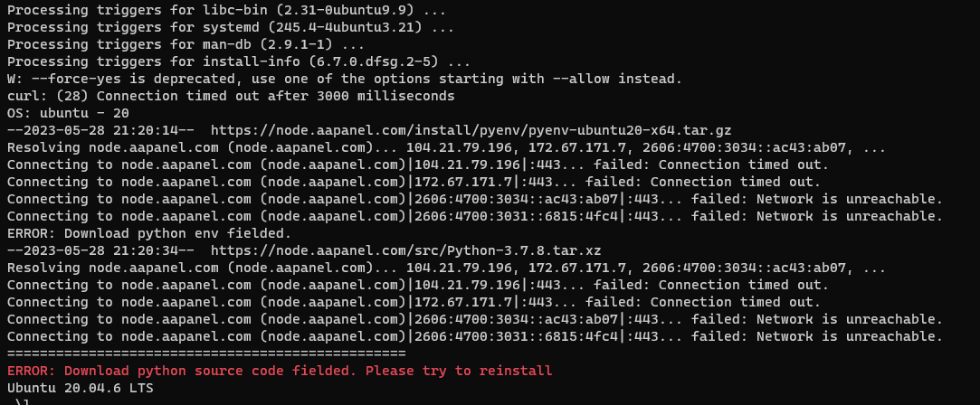Click the equals-sign separator line
The image size is (980, 405).
click(206, 353)
